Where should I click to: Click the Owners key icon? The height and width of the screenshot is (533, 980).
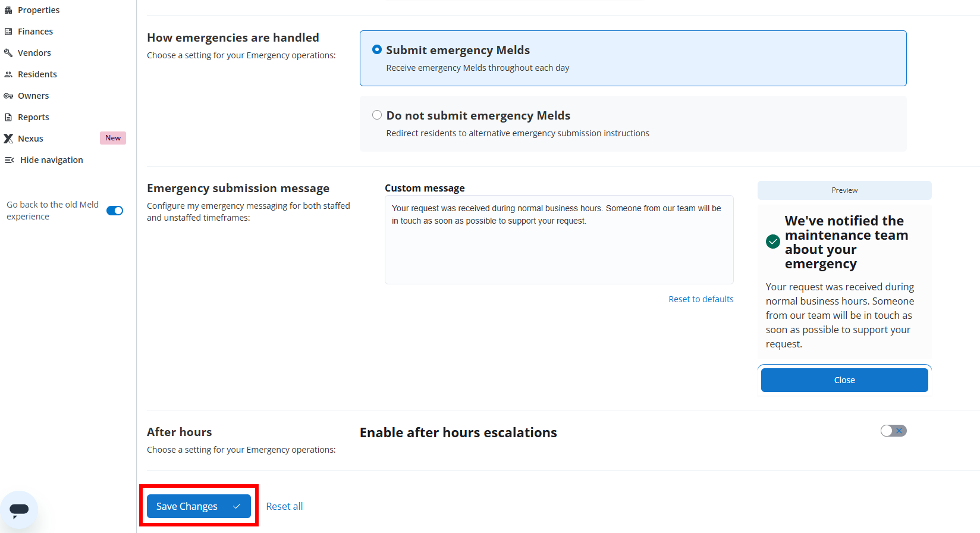[x=8, y=96]
